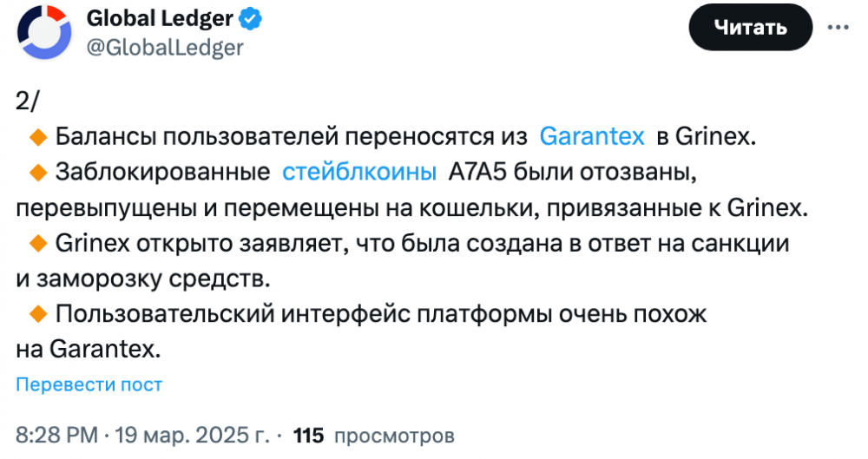The width and height of the screenshot is (868, 459).
Task: Click the black Garantex text in last line
Action: pos(105,350)
